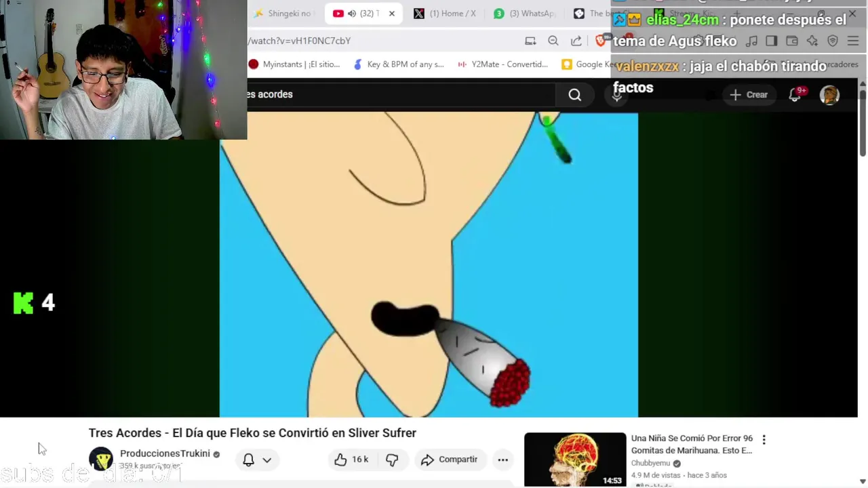868x488 pixels.
Task: Click the Leo AI sparkle icon
Action: click(812, 41)
